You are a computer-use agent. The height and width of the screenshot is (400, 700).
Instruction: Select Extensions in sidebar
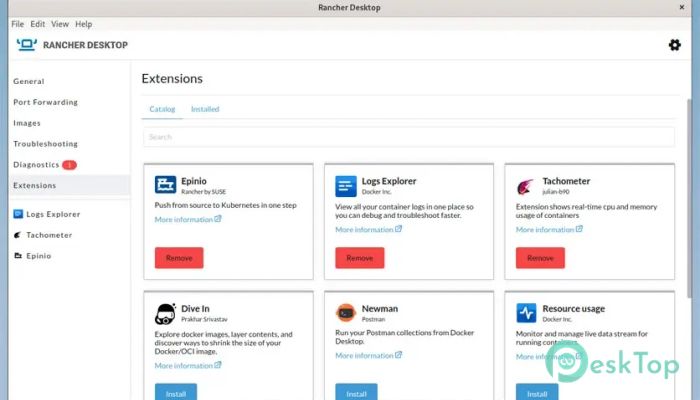pos(69,185)
